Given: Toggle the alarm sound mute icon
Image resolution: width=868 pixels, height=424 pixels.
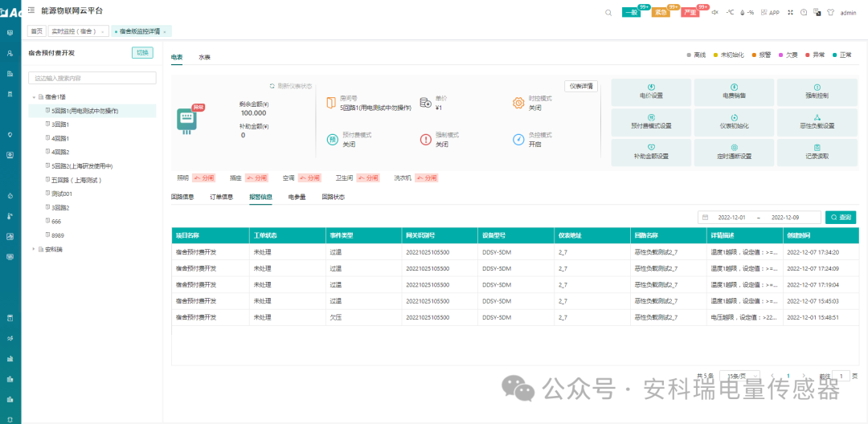Looking at the screenshot, I should click(714, 12).
